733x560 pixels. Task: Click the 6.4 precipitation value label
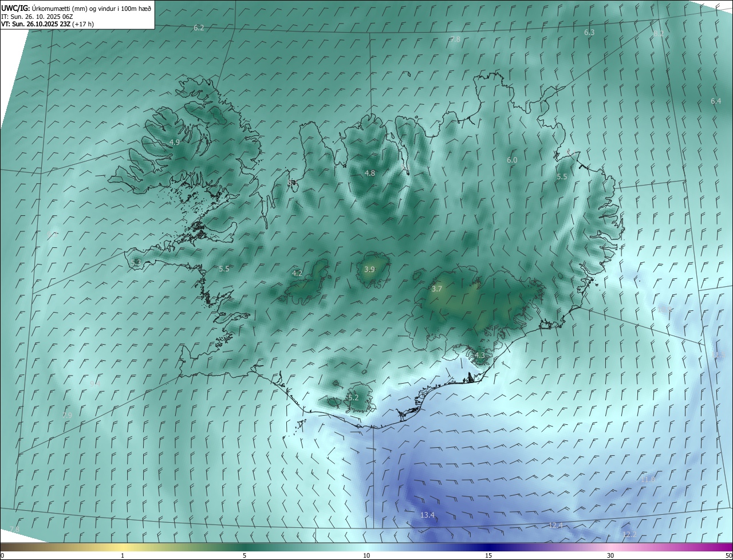(716, 101)
